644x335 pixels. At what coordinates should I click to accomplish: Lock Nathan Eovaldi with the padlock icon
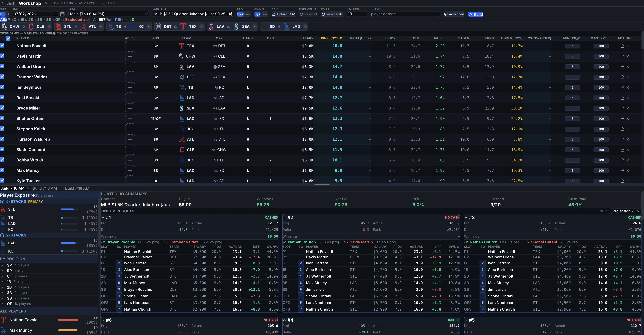[622, 46]
